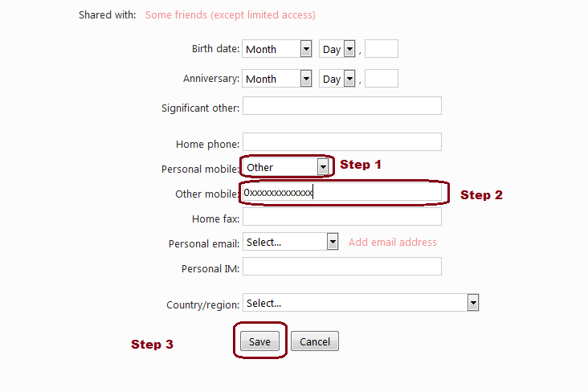Open the Birth date Month dropdown

click(276, 49)
